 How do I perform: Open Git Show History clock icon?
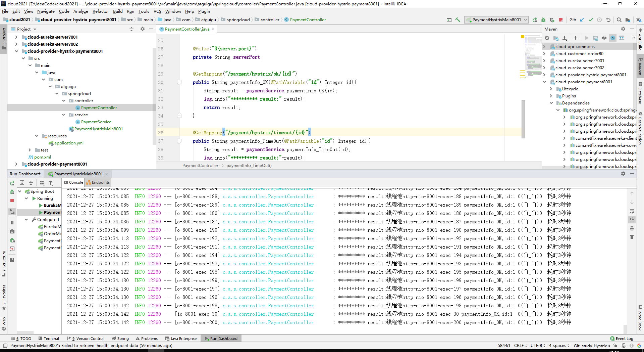coord(599,20)
